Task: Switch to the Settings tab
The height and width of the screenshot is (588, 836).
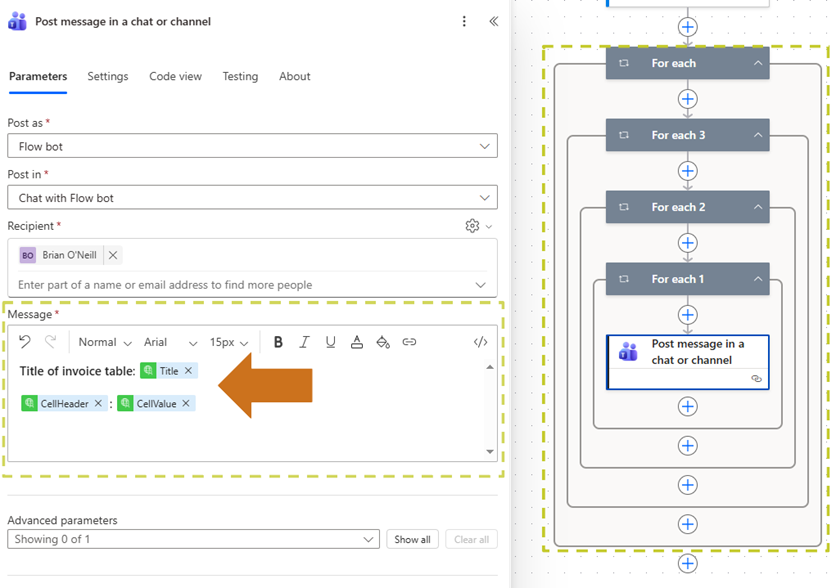Action: 108,76
